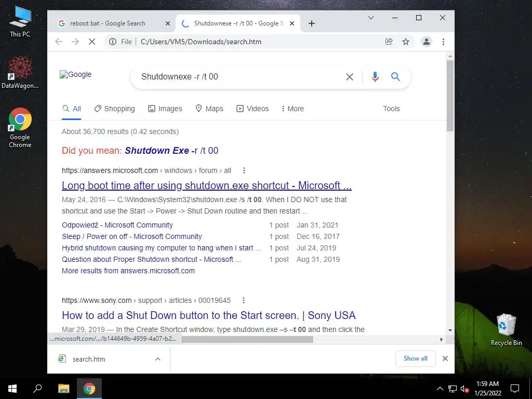Go back to the previous page
Image resolution: width=532 pixels, height=399 pixels.
(x=59, y=42)
